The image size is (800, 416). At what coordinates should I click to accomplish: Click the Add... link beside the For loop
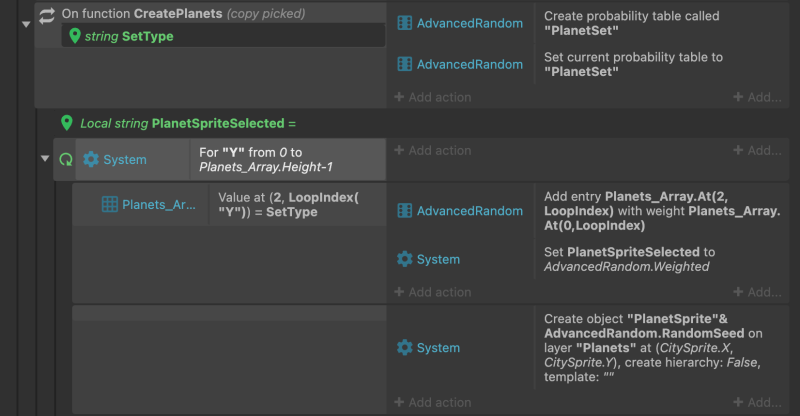click(757, 151)
